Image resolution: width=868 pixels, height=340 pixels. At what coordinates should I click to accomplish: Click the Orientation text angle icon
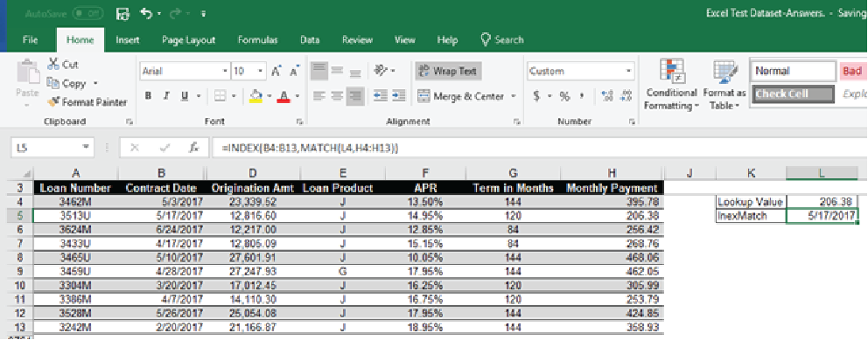click(381, 71)
